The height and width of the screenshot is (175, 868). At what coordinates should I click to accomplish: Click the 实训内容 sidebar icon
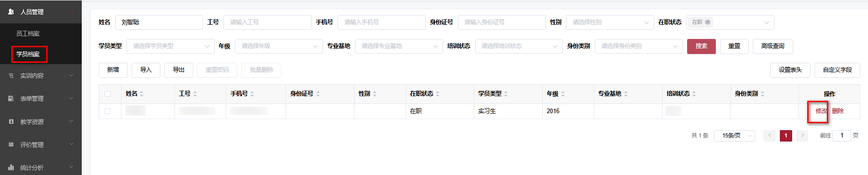pos(11,76)
